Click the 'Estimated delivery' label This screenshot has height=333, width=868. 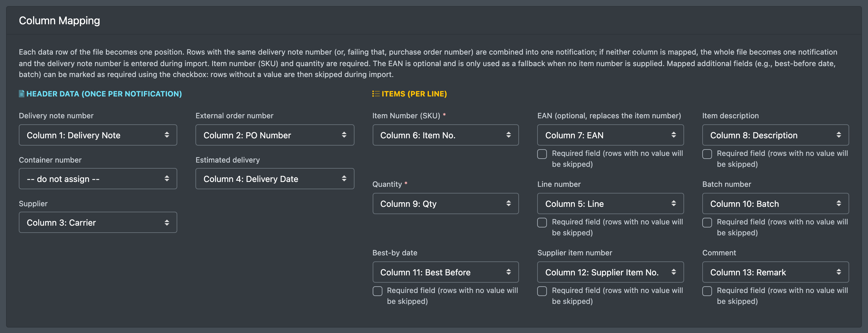pos(228,160)
